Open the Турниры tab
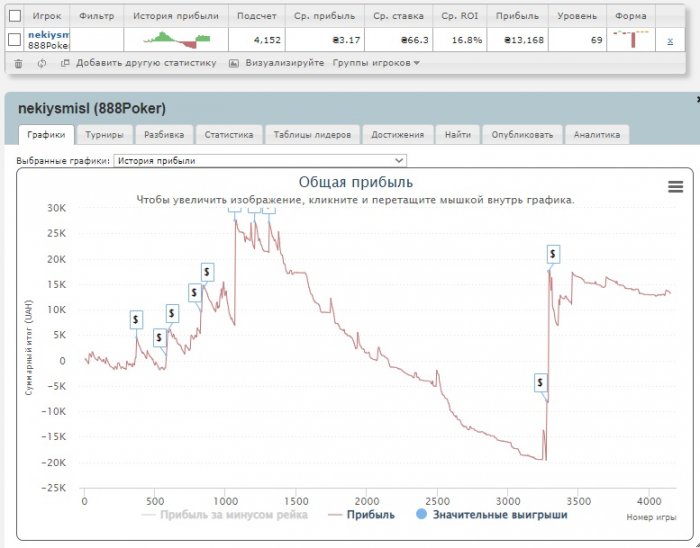This screenshot has height=548, width=700. (104, 135)
